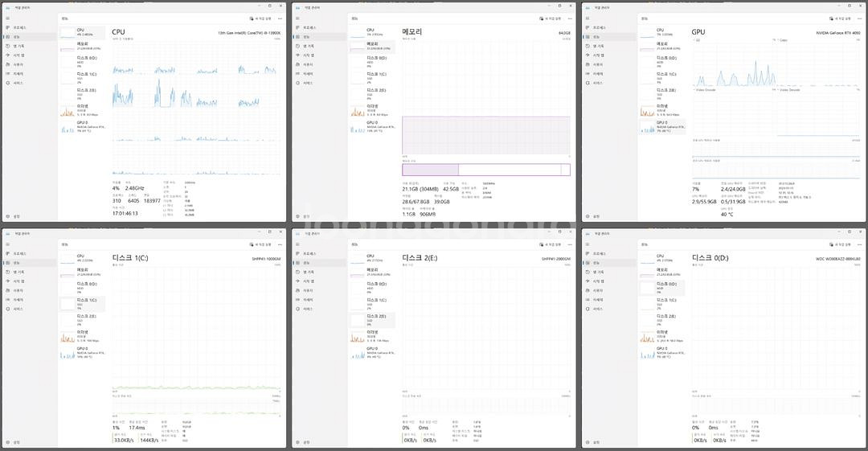Select 디스크 0(D:) resource in Memory window list

372,61
